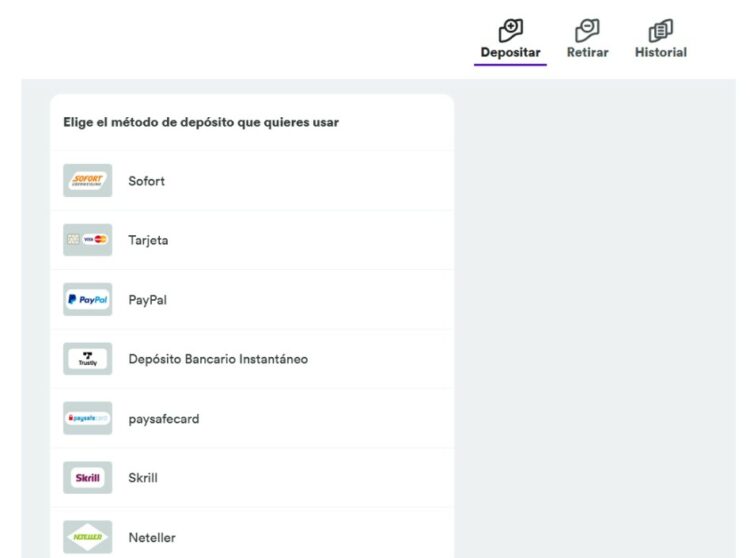Image resolution: width=750 pixels, height=558 pixels.
Task: Select the Skrill logo icon
Action: (x=87, y=478)
